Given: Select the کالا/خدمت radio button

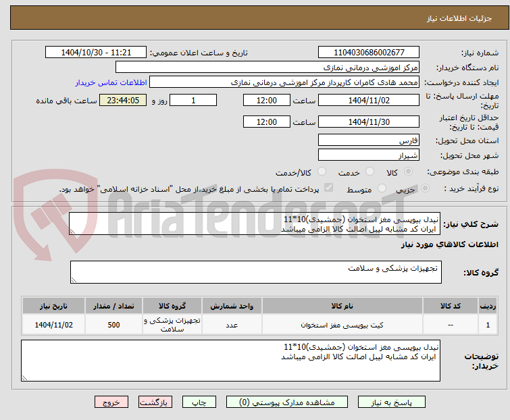Looking at the screenshot, I should pyautogui.click(x=322, y=172).
